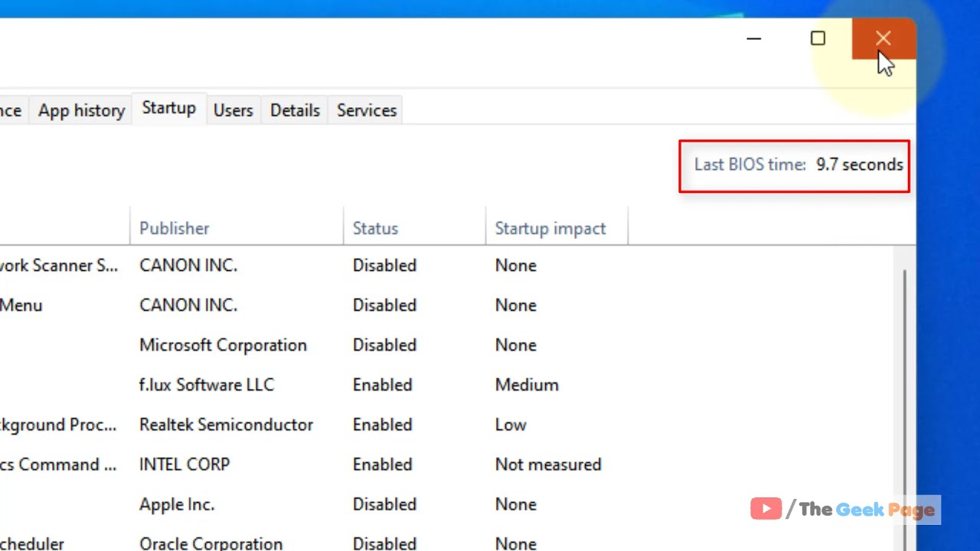Minimize the Task Manager window
Screen dimensions: 980x551
(x=754, y=38)
